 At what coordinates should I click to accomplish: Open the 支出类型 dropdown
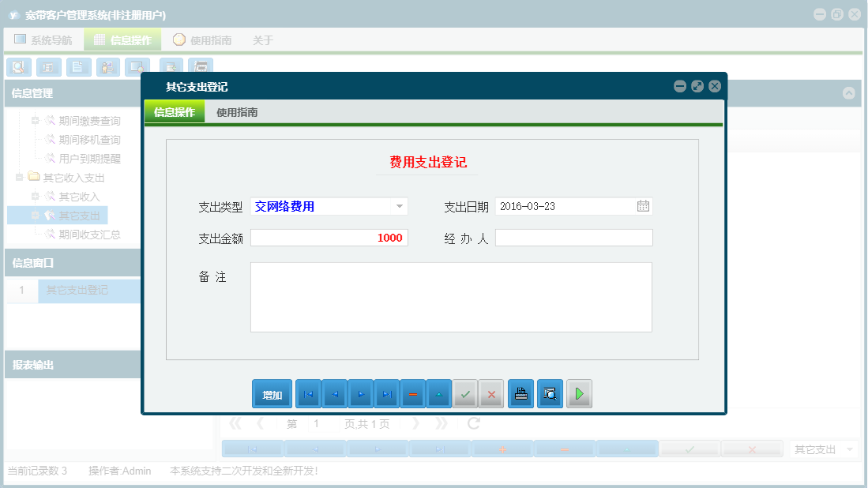pos(401,206)
